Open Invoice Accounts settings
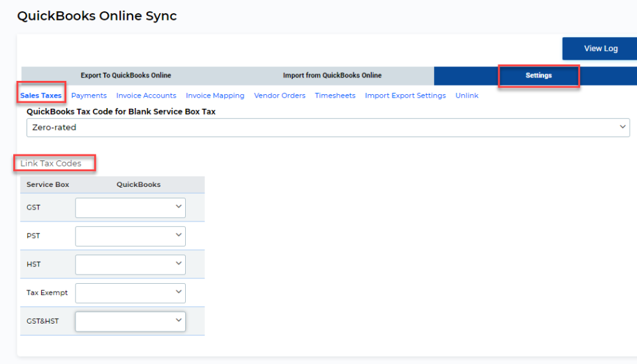637x364 pixels. coord(146,95)
